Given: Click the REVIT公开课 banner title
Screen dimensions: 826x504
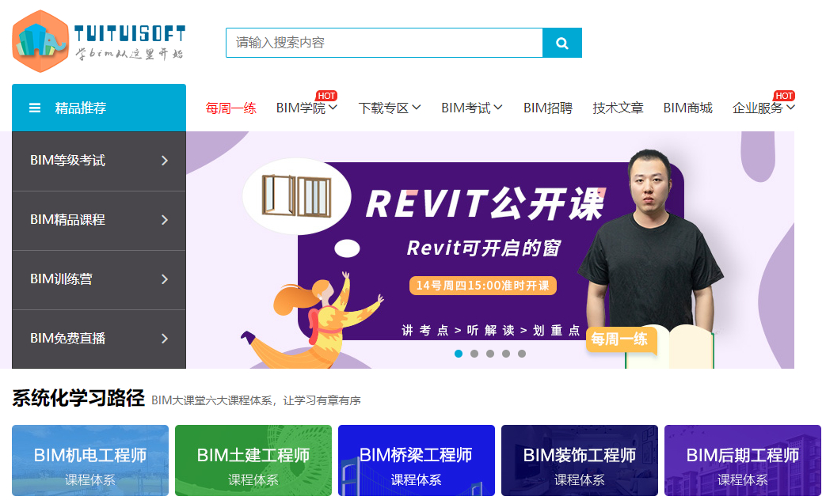Looking at the screenshot, I should 485,204.
